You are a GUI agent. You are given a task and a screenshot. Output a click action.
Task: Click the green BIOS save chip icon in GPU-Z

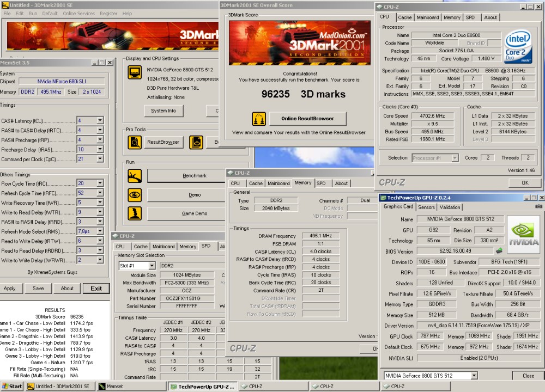click(x=499, y=250)
